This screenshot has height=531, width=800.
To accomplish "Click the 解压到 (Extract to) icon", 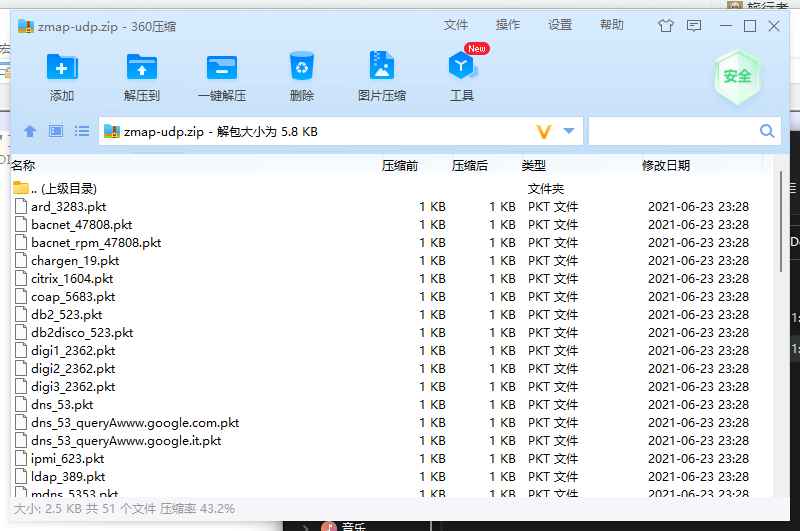I will point(141,68).
